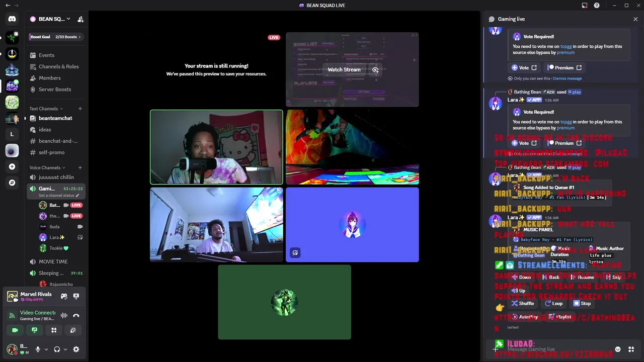Toggle the screen share button
The height and width of the screenshot is (362, 644).
click(x=34, y=330)
